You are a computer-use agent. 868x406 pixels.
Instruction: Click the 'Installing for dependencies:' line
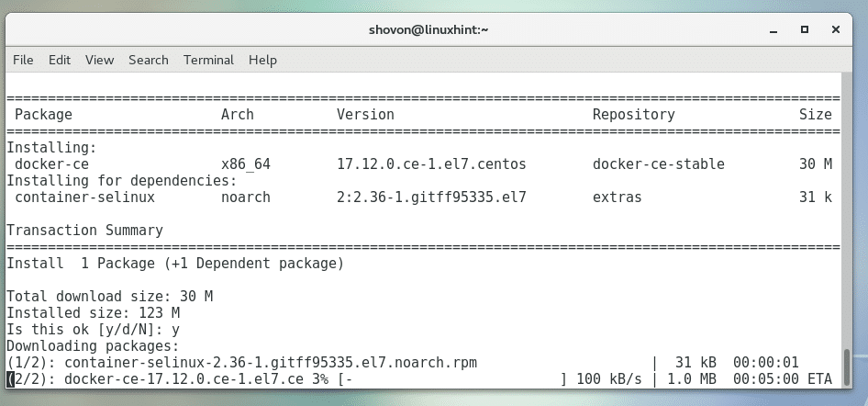click(x=122, y=181)
